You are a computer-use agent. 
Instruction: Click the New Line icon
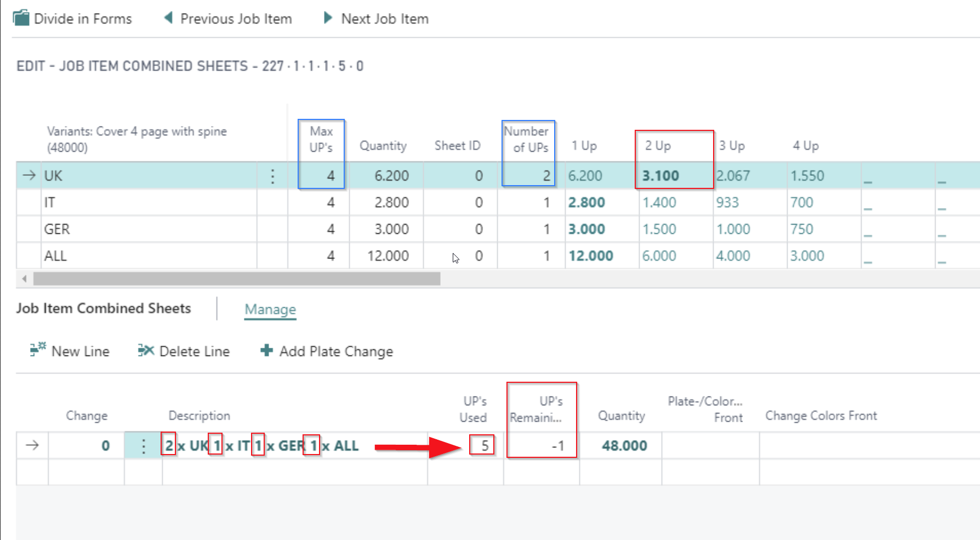click(37, 349)
